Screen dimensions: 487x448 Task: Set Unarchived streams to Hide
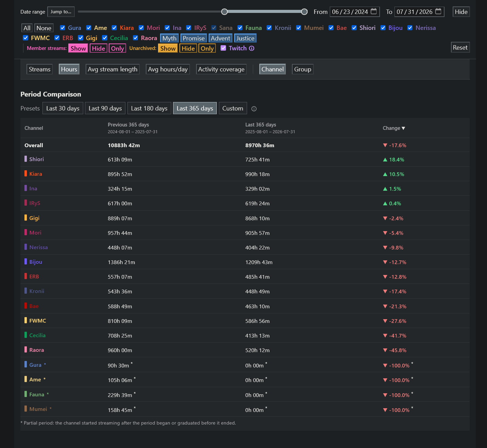[188, 48]
